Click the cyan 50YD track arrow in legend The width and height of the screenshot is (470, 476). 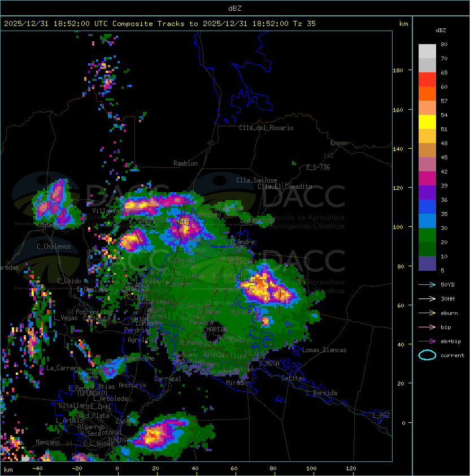[x=427, y=285]
